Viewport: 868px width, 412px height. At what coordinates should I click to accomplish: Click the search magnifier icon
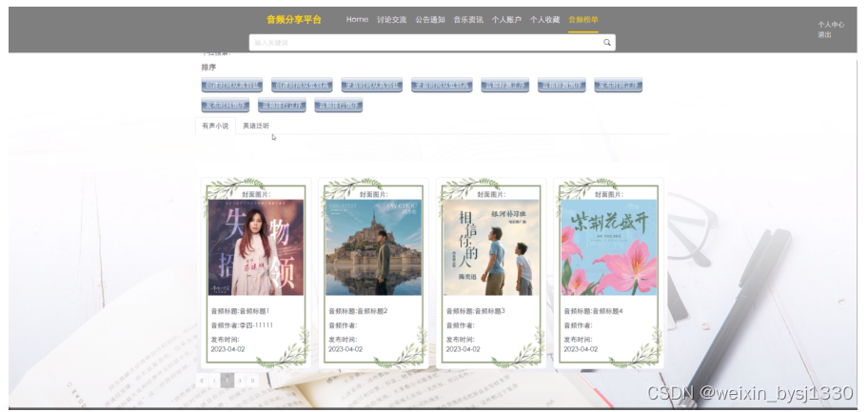click(x=606, y=43)
